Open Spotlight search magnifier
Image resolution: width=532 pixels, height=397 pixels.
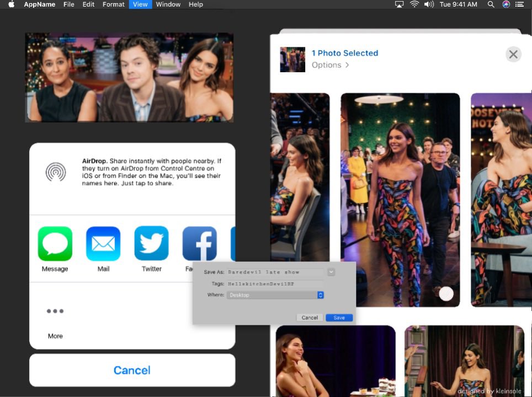coord(491,4)
